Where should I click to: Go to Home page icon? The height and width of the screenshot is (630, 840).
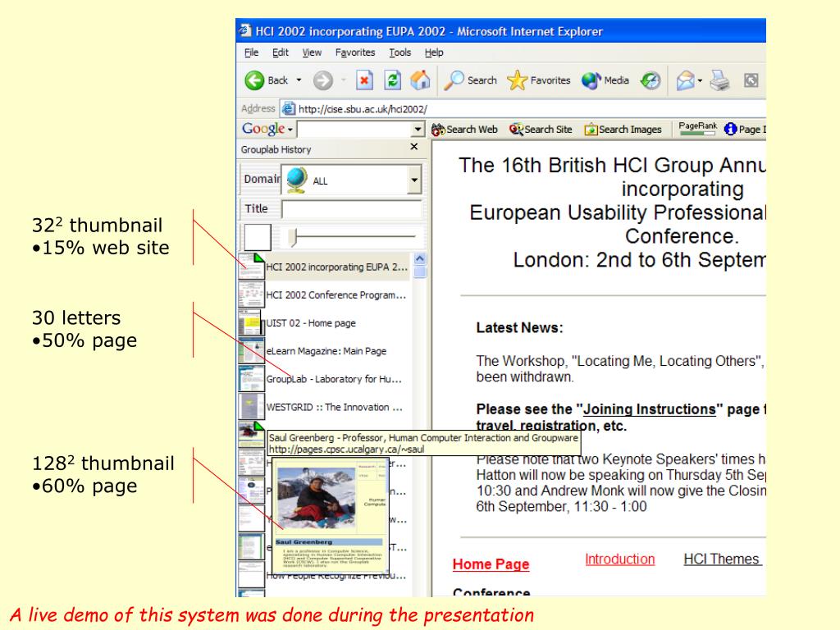pos(420,80)
